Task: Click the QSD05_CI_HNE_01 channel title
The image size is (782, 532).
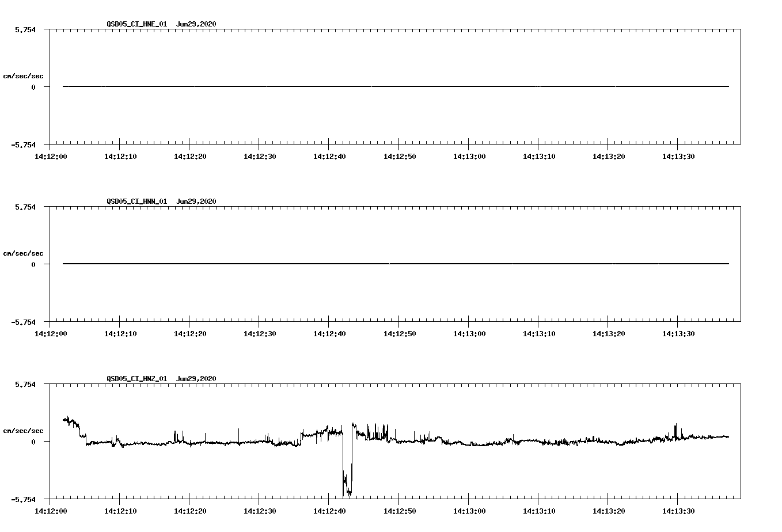Action: click(x=137, y=24)
